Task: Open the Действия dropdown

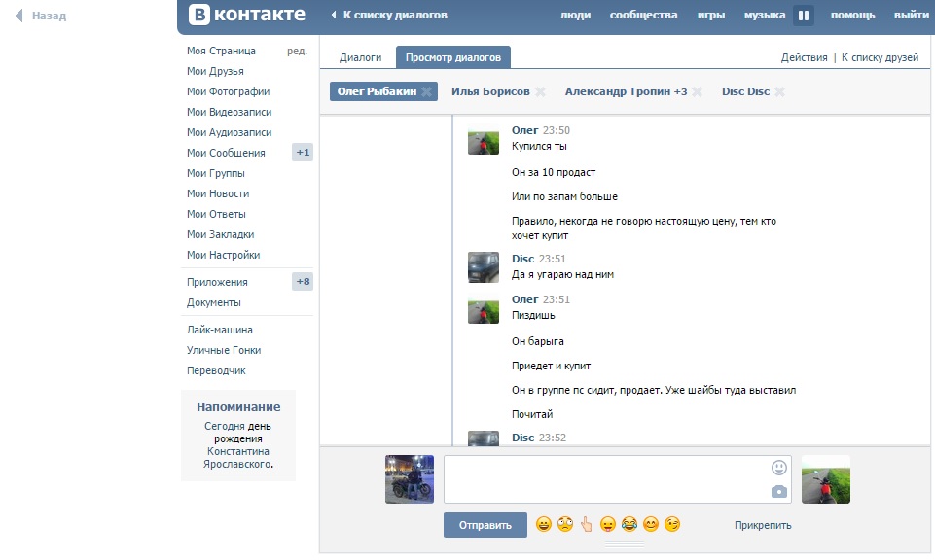Action: pyautogui.click(x=805, y=57)
